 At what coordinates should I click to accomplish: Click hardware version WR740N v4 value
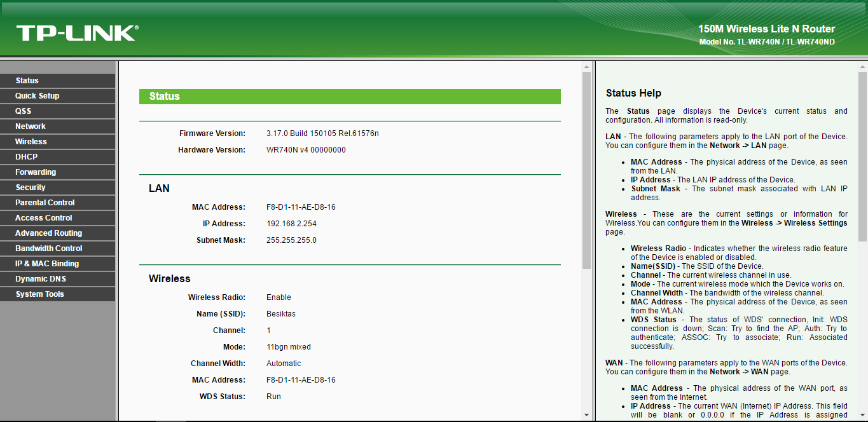point(306,150)
